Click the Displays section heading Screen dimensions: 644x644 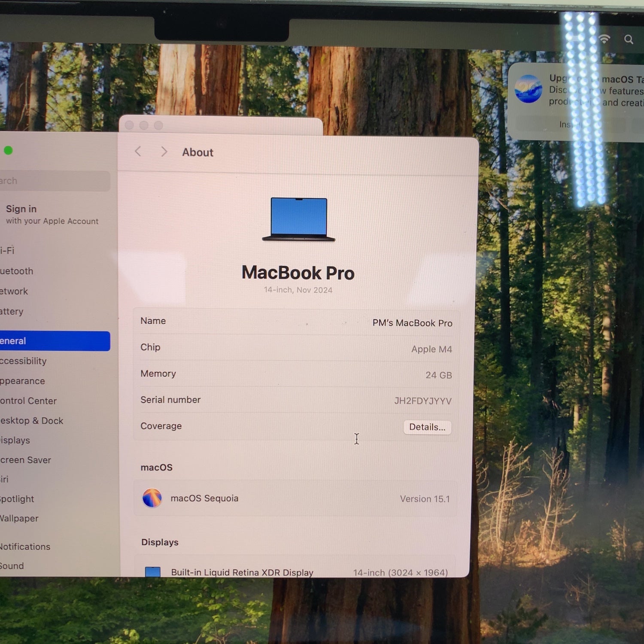point(160,542)
